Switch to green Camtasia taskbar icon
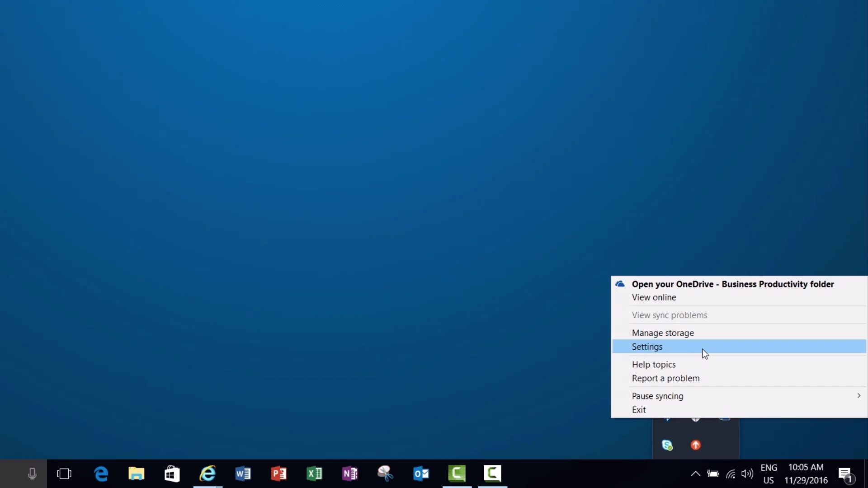 pyautogui.click(x=457, y=474)
